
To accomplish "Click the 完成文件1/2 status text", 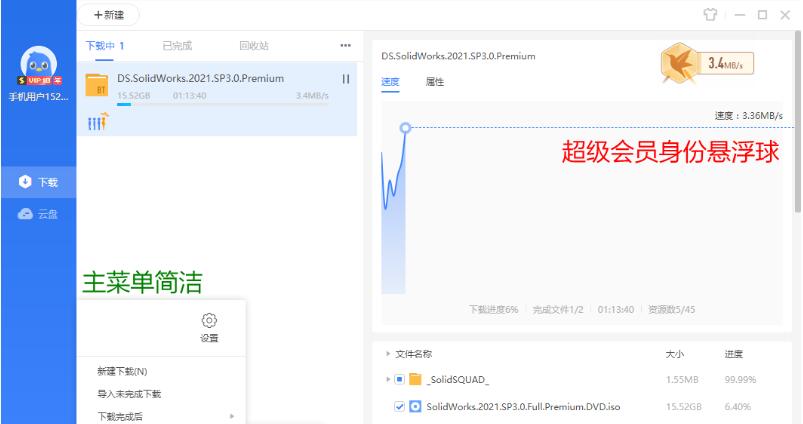I will (x=558, y=309).
